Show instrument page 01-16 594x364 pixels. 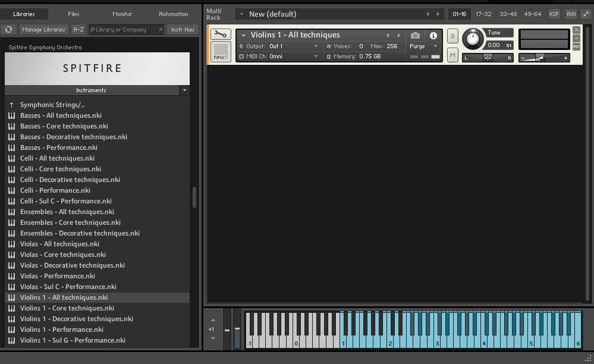pyautogui.click(x=459, y=14)
